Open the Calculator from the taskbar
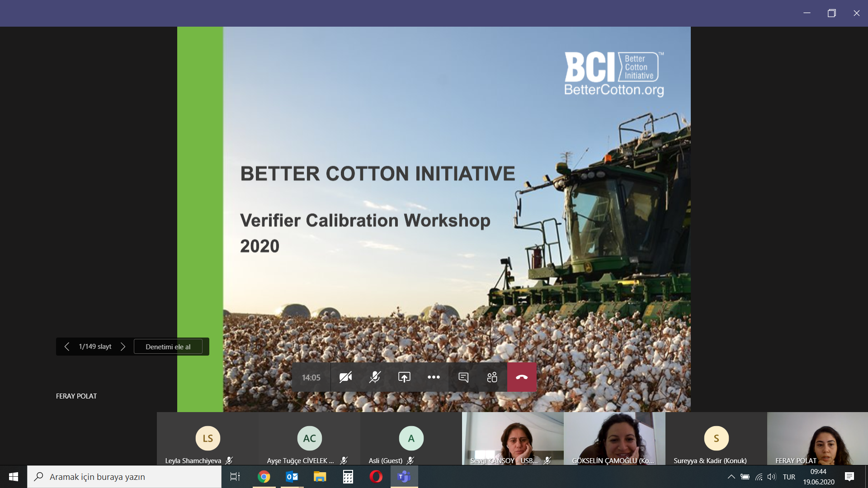Screen dimensions: 868x488 point(348,477)
